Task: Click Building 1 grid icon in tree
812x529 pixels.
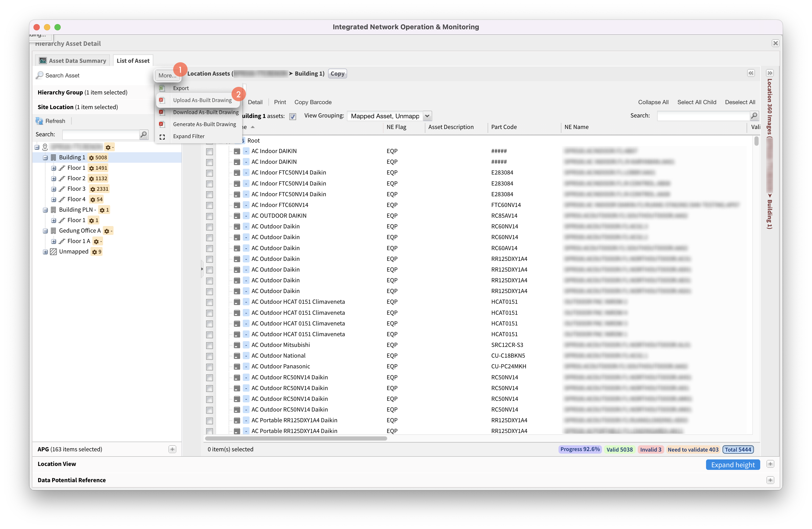Action: click(x=53, y=157)
